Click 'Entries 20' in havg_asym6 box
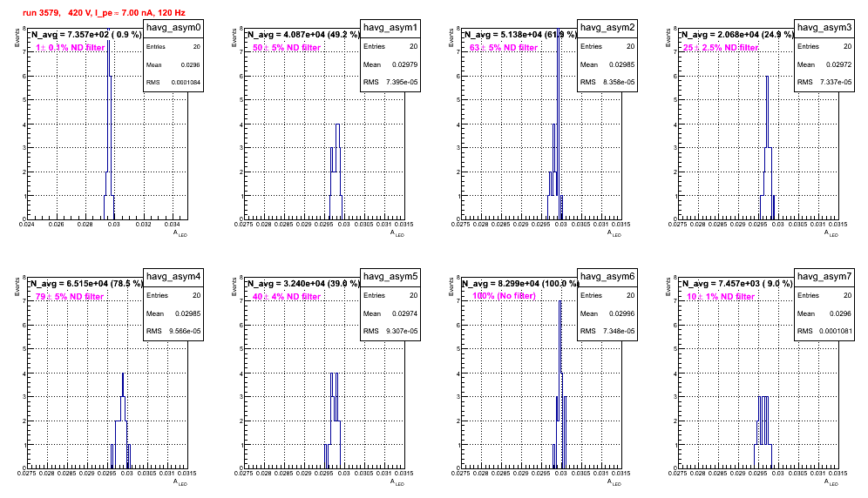 click(607, 295)
